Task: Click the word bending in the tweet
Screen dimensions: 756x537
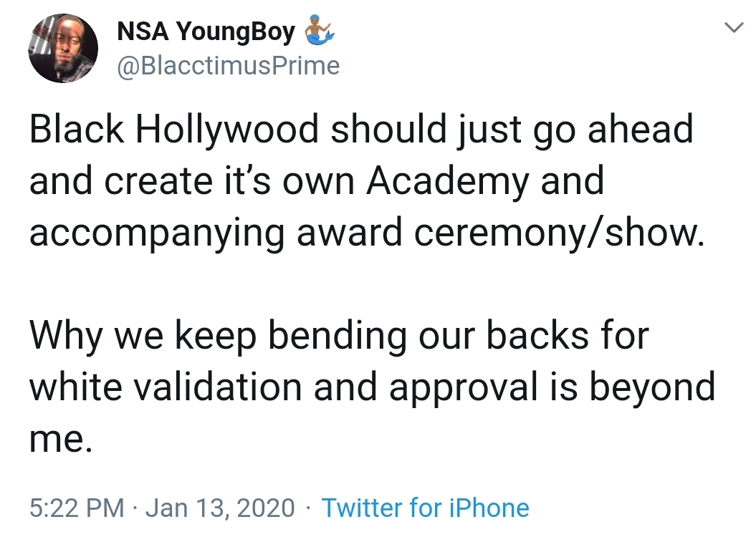Action: (x=337, y=336)
